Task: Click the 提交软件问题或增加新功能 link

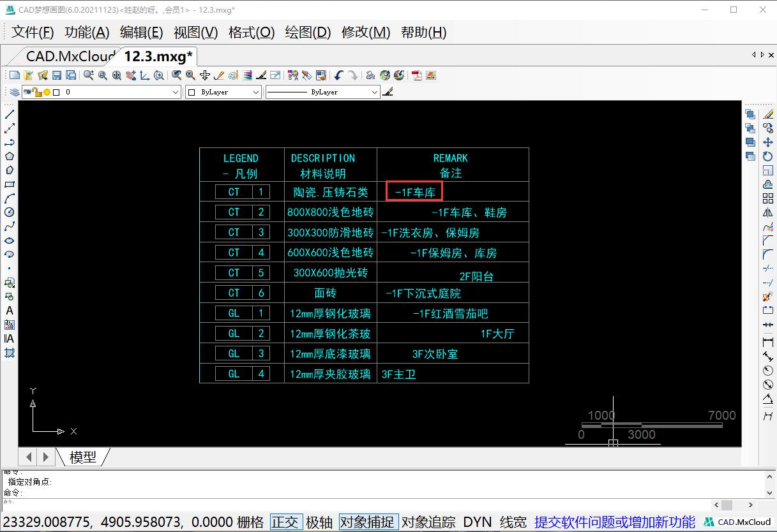Action: pos(615,521)
